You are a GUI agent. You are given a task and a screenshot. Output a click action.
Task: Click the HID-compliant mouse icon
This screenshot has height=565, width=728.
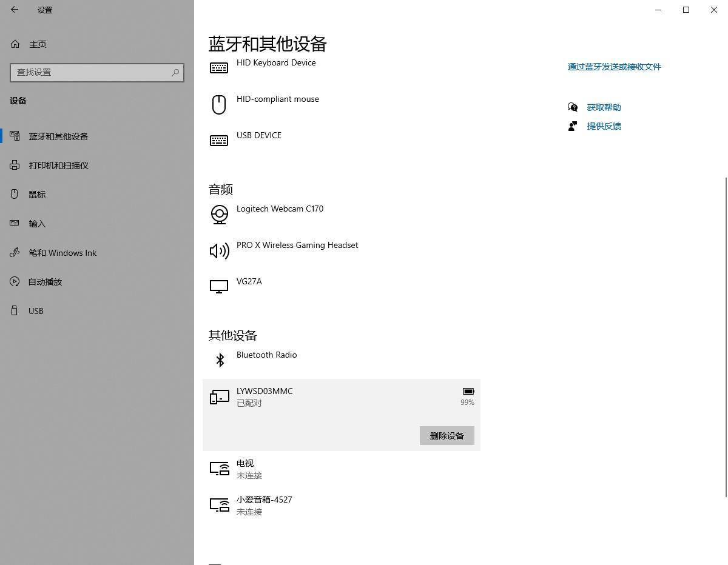219,104
